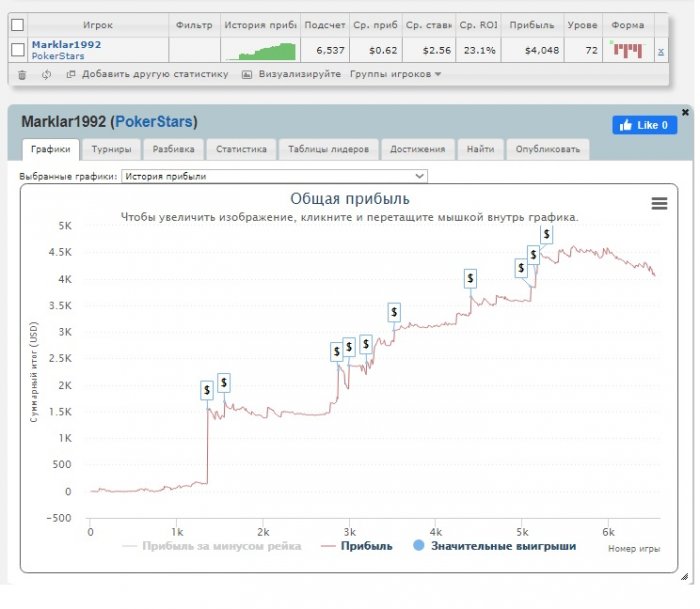Click the '72' level cell
This screenshot has height=609, width=700.
(583, 50)
